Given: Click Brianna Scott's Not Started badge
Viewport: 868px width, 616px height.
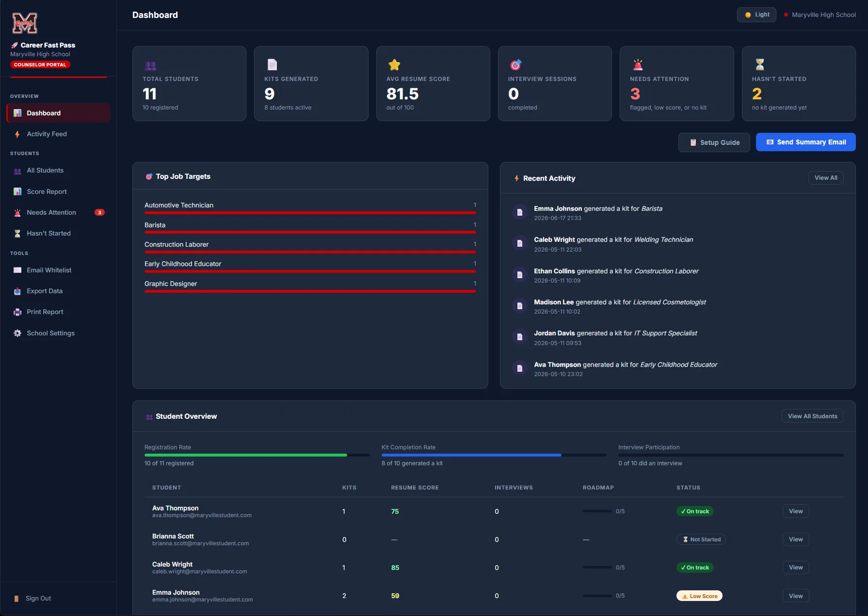Looking at the screenshot, I should coord(701,539).
